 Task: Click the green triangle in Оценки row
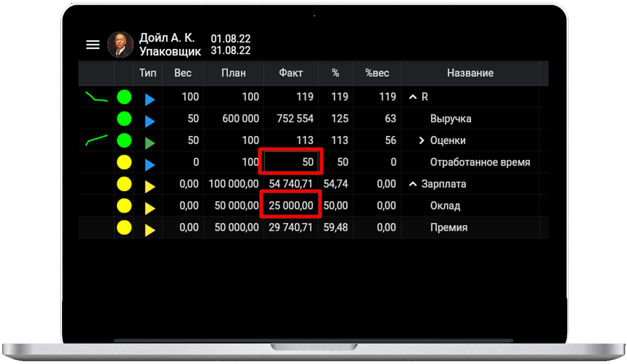tap(149, 143)
